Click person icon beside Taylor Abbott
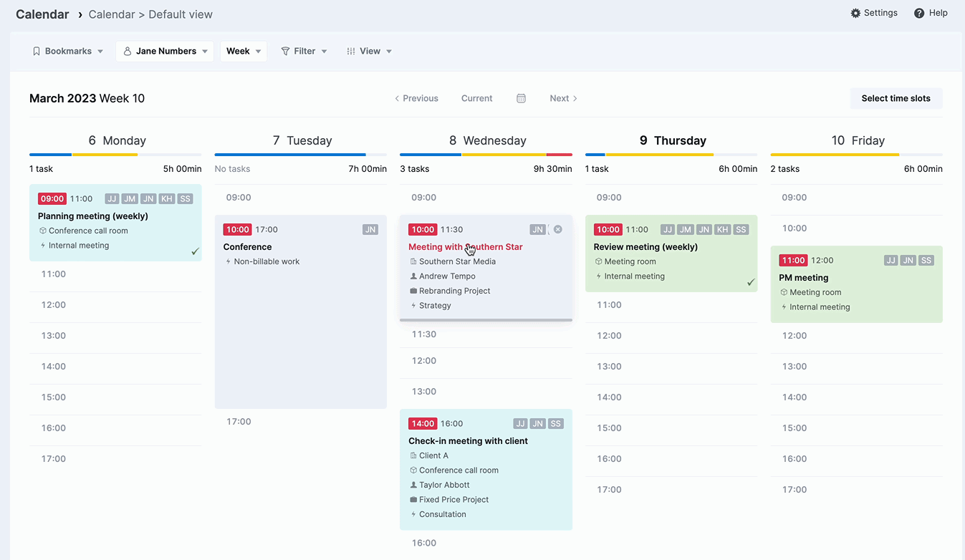Image resolution: width=965 pixels, height=560 pixels. coord(413,485)
